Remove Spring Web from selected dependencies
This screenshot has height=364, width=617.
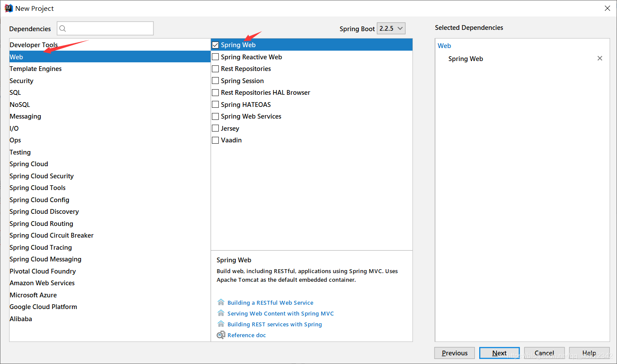(x=600, y=58)
